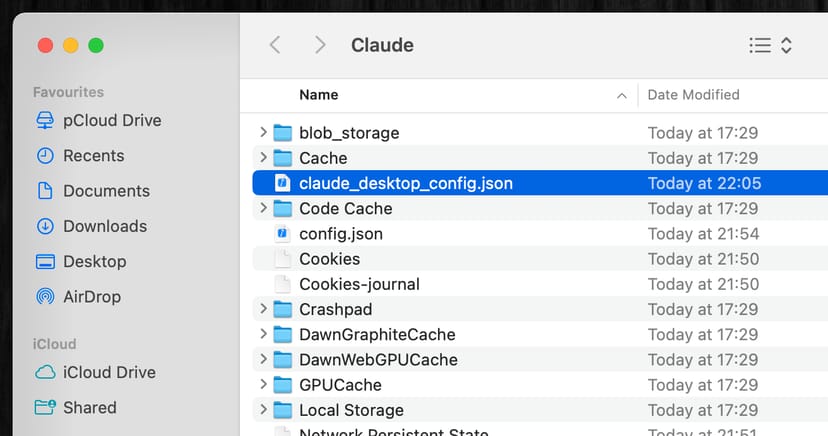Expand the Crashpad folder disclosure triangle
This screenshot has height=436, width=828.
tap(263, 309)
